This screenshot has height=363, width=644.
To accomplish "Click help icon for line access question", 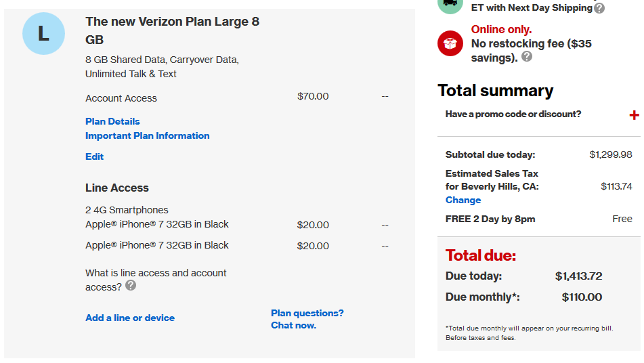I will tap(131, 285).
